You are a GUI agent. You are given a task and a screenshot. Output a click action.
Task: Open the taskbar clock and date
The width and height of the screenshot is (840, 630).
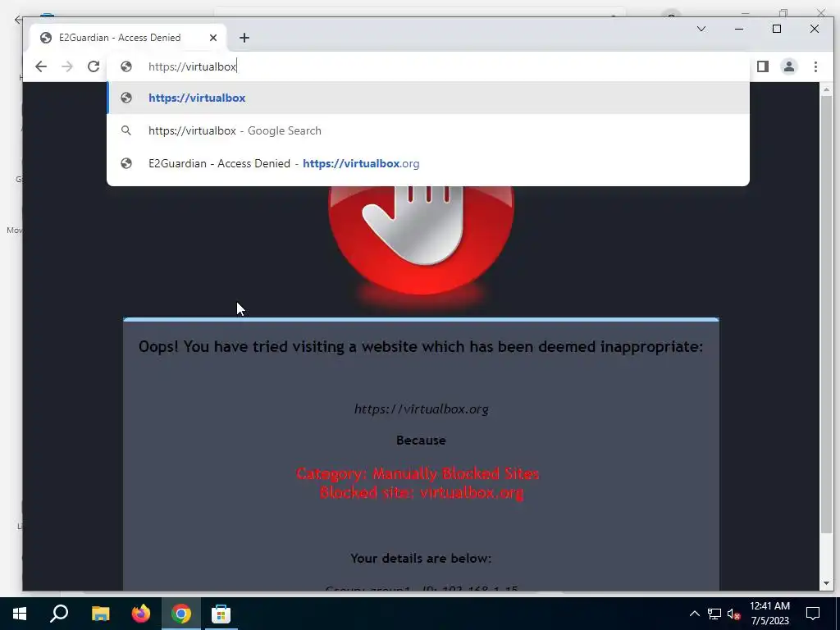tap(769, 614)
